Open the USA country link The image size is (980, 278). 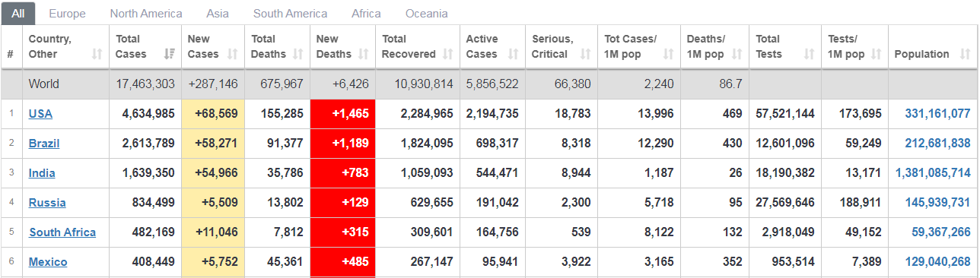point(40,114)
